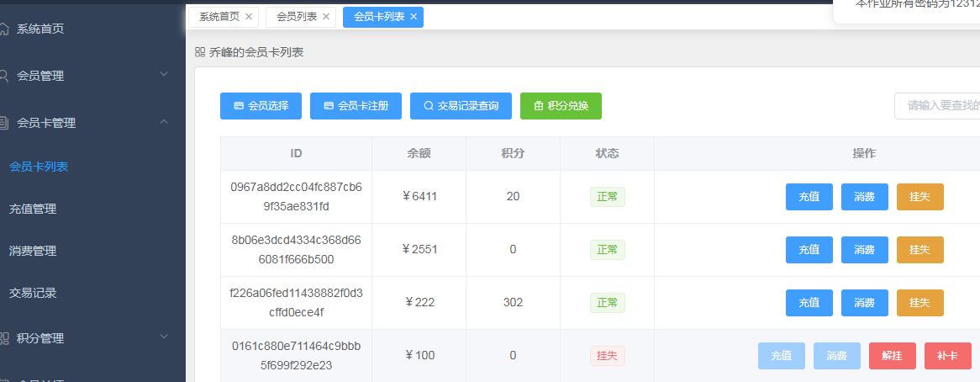Click the ¥6411 balance cell

[419, 197]
